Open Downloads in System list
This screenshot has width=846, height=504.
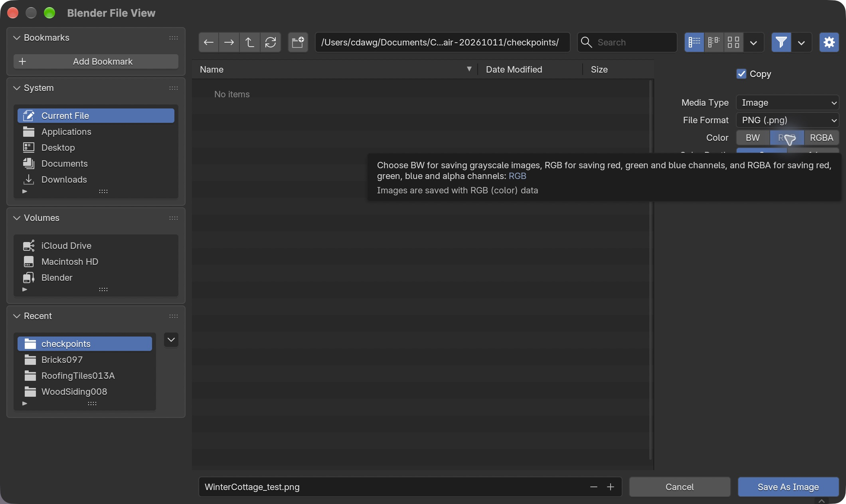coord(96,179)
